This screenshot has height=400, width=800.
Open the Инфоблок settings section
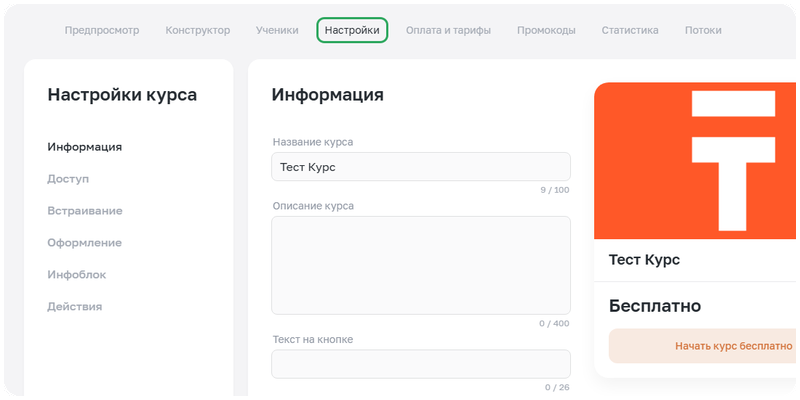[77, 275]
